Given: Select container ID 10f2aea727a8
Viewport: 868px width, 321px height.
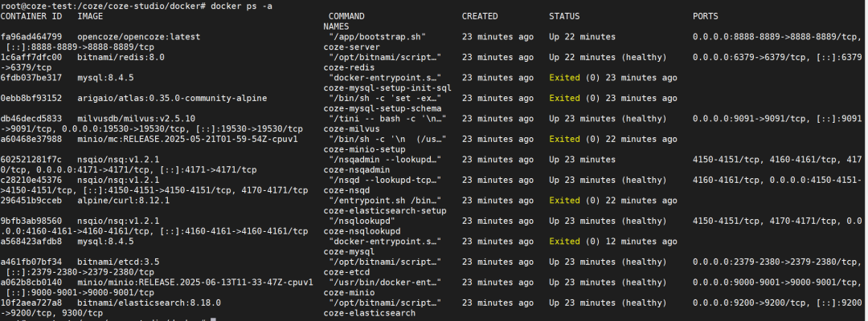Looking at the screenshot, I should tap(31, 303).
